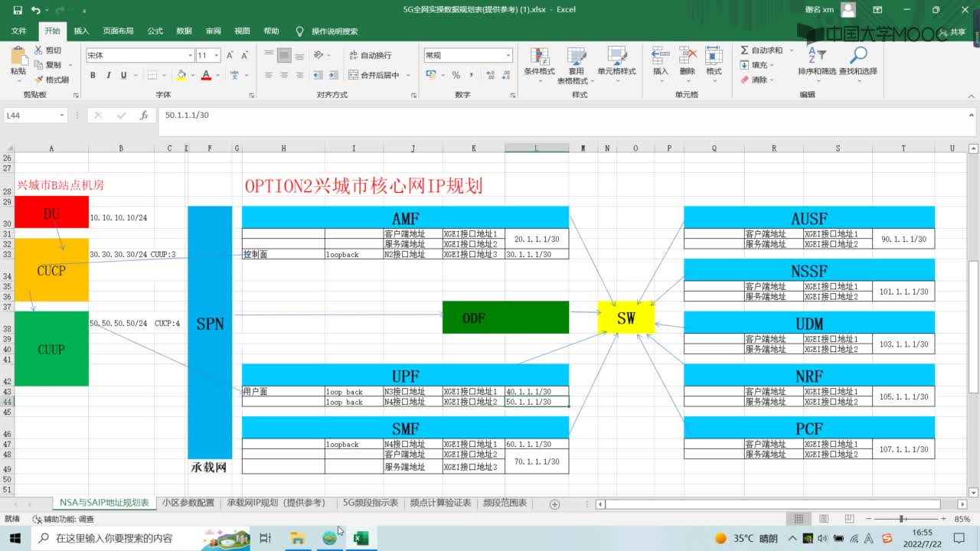
Task: Apply the red font color
Action: (x=206, y=75)
